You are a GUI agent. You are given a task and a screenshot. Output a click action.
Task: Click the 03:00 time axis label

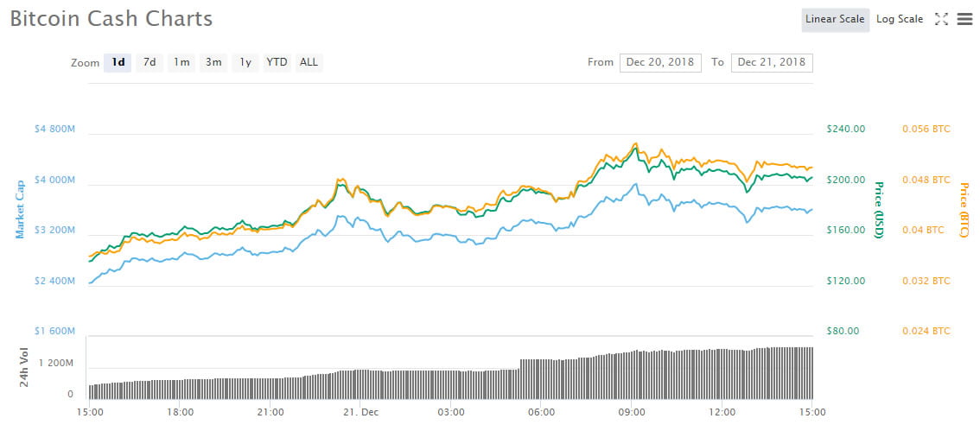point(450,412)
